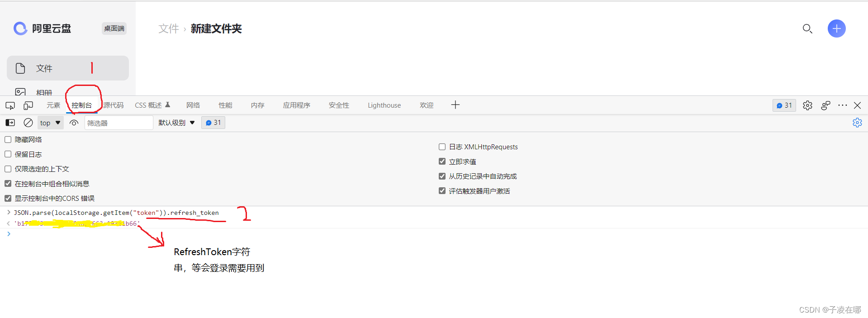This screenshot has width=868, height=318.
Task: Enable 保留日志 checkbox
Action: coord(8,154)
